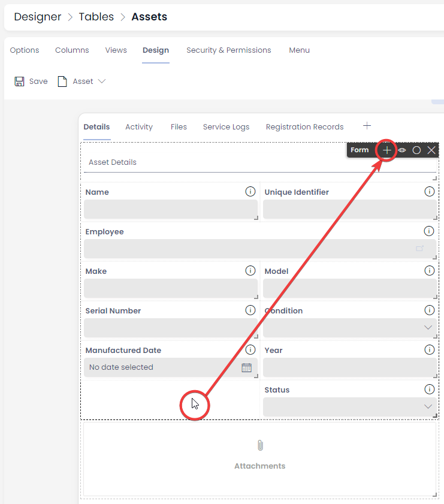
Task: Click the Employee input field
Action: pos(260,249)
